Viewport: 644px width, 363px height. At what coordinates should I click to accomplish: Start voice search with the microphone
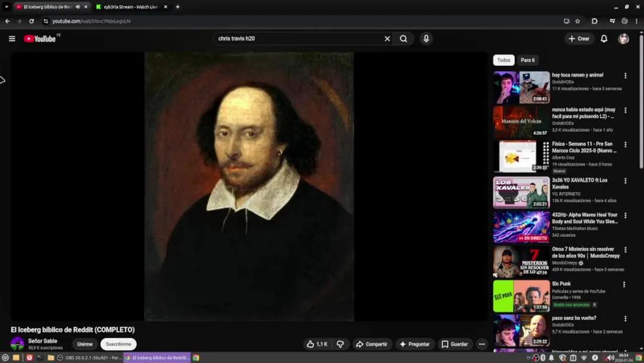[x=426, y=39]
